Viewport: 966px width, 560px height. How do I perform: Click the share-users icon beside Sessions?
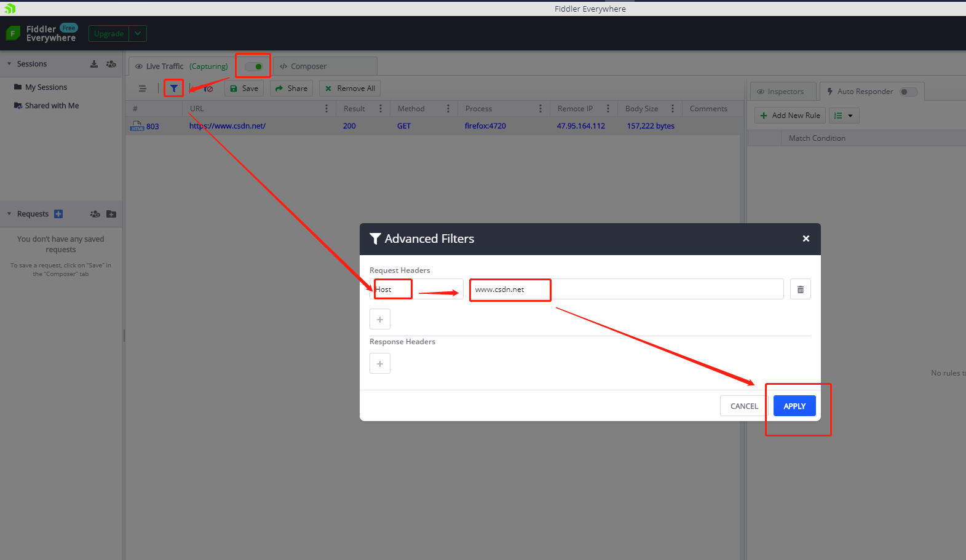tap(111, 64)
